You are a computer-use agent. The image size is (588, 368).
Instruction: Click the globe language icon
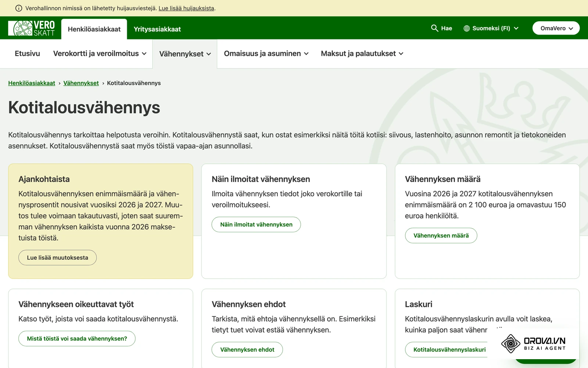pyautogui.click(x=467, y=28)
